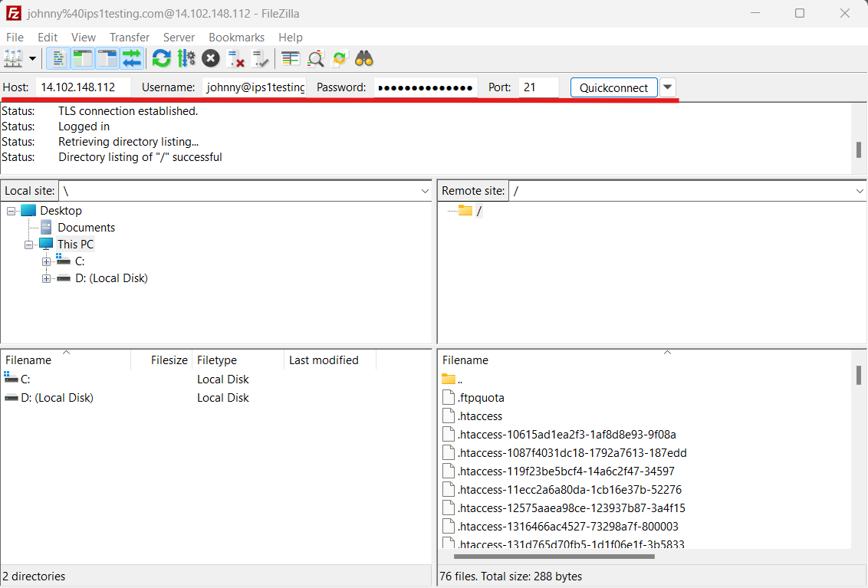Disconnect from the current server

coord(235,58)
